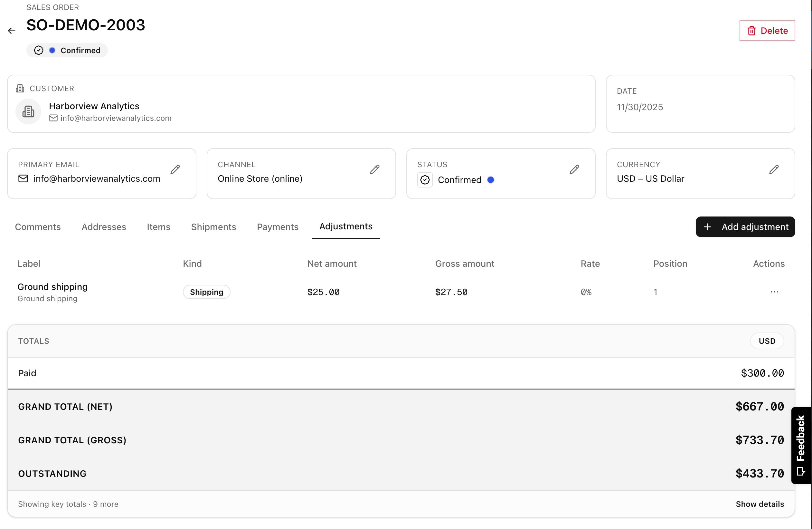The width and height of the screenshot is (812, 529).
Task: Edit the Channel field via pencil icon
Action: (x=375, y=169)
